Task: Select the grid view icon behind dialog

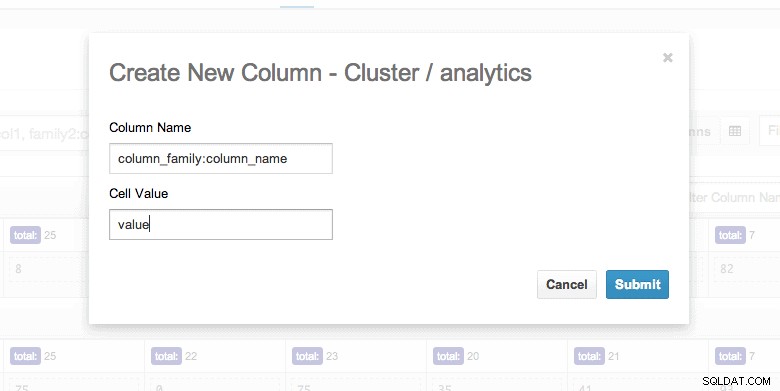Action: tap(735, 131)
